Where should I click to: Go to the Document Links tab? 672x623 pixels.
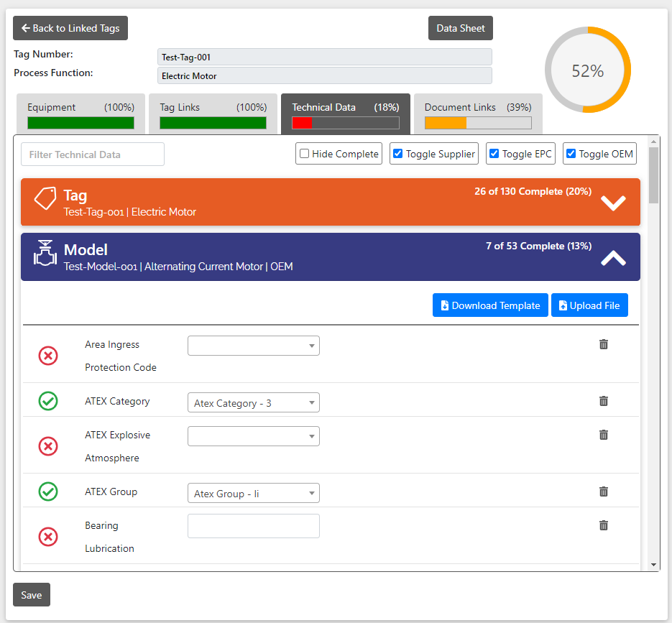(x=478, y=114)
